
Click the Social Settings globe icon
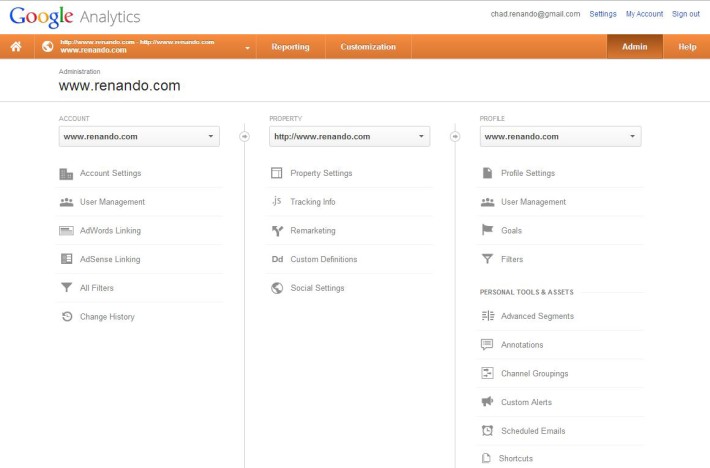pyautogui.click(x=277, y=288)
